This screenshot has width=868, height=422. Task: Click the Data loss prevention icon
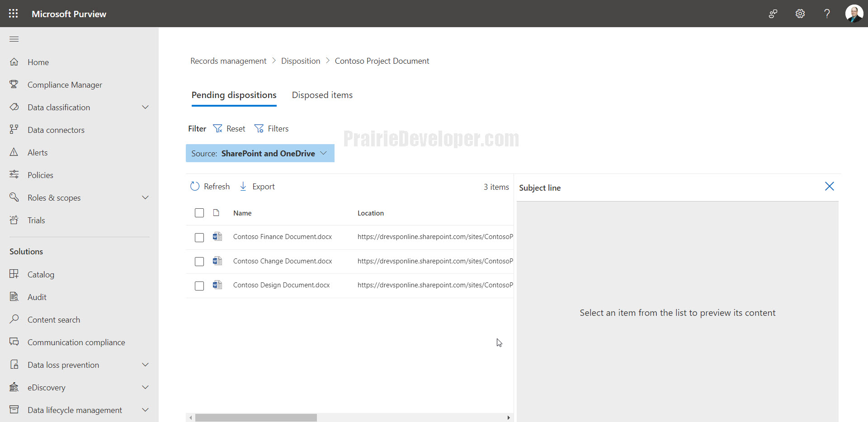coord(14,365)
